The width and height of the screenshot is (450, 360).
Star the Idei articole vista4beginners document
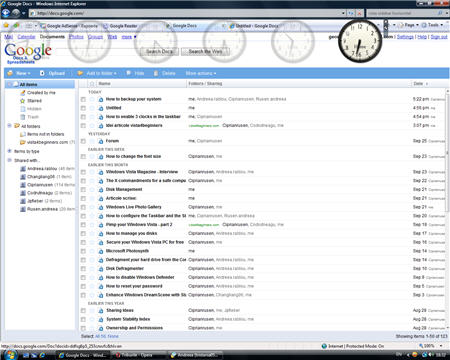tap(92, 126)
